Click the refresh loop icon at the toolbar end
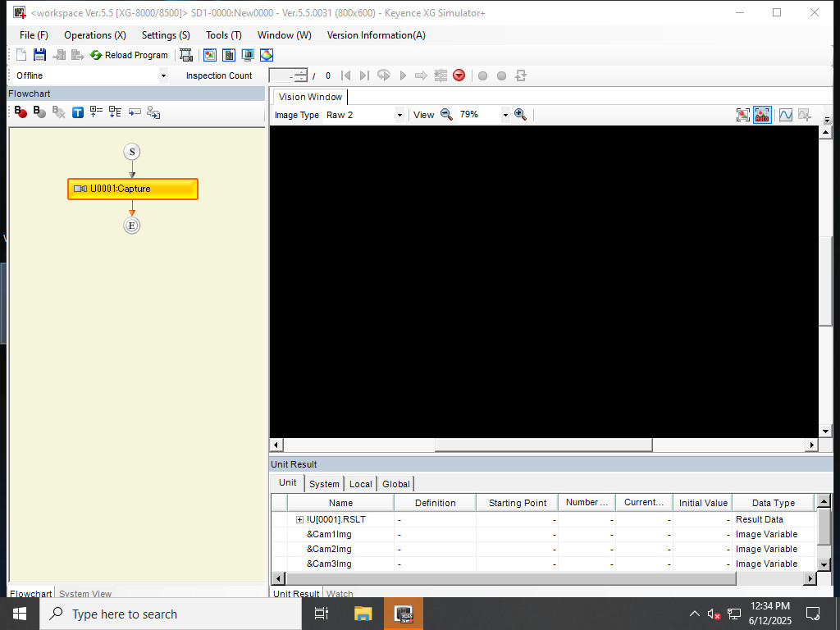Image resolution: width=840 pixels, height=630 pixels. point(521,75)
